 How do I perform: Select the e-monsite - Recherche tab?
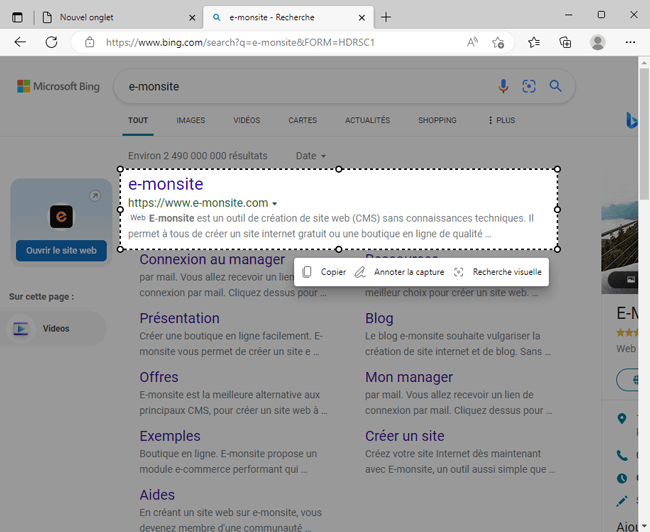[288, 17]
